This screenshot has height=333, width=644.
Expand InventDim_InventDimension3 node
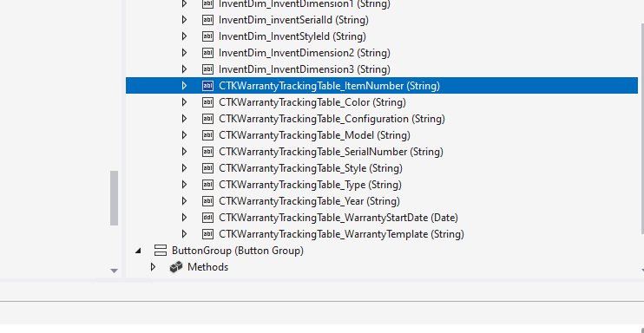tap(184, 69)
